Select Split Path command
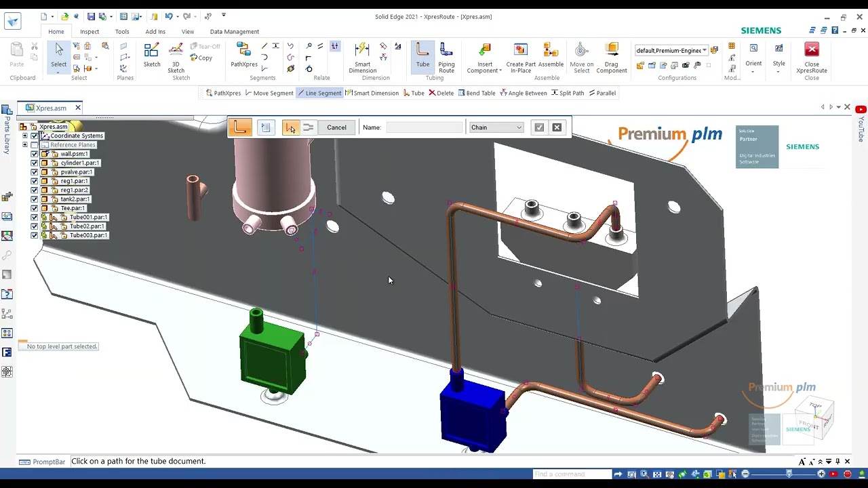868x488 pixels. click(x=567, y=93)
